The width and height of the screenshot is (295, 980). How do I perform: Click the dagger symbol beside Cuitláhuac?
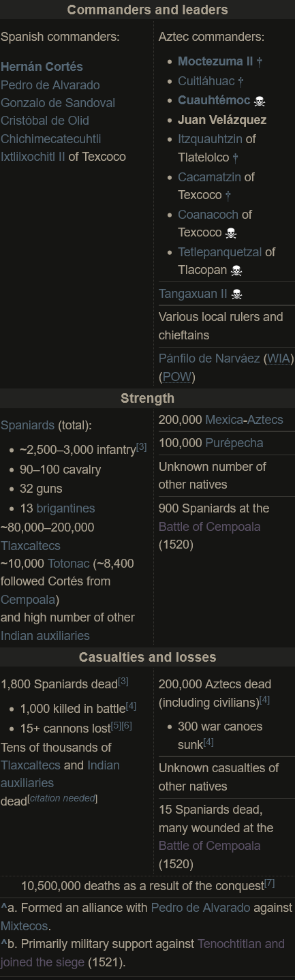click(240, 81)
